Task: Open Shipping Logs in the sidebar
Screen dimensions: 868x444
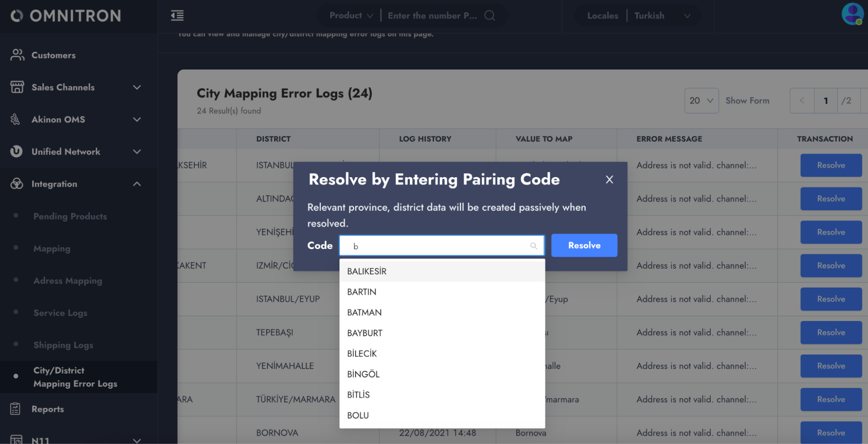Action: click(x=63, y=345)
